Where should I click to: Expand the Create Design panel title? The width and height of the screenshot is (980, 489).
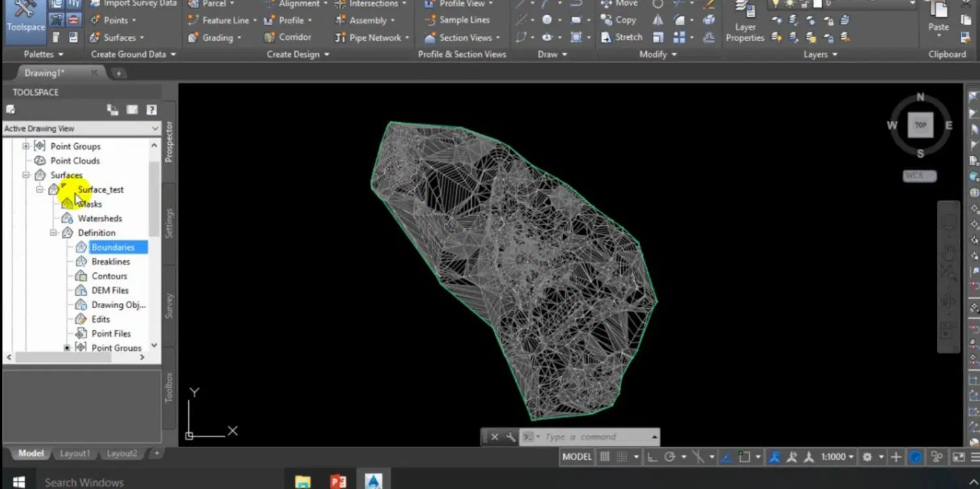(x=298, y=54)
